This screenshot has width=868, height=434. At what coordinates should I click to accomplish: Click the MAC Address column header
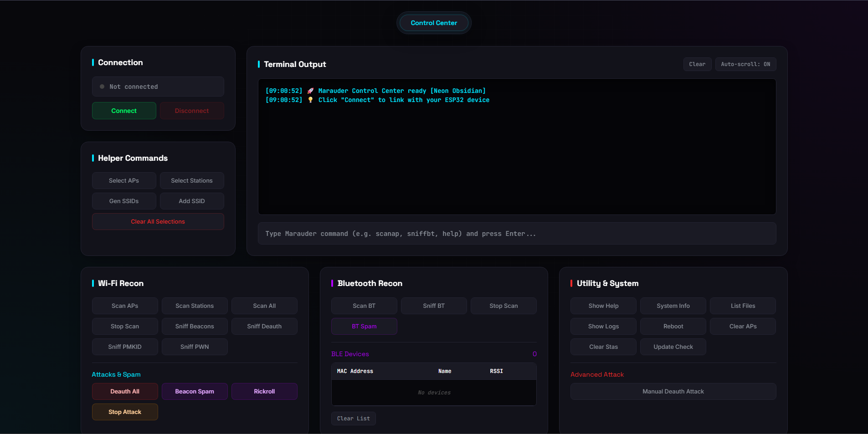(x=355, y=371)
